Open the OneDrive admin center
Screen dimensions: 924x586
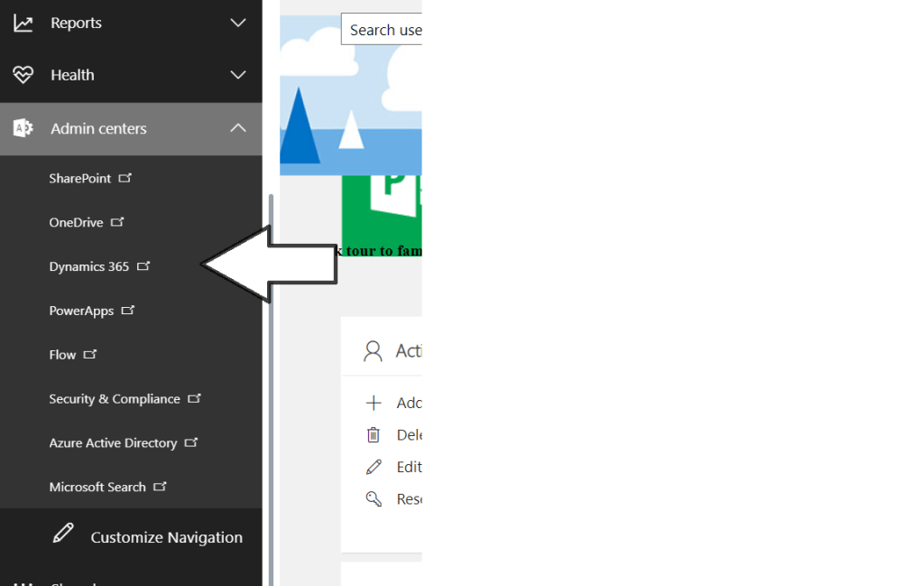[77, 222]
